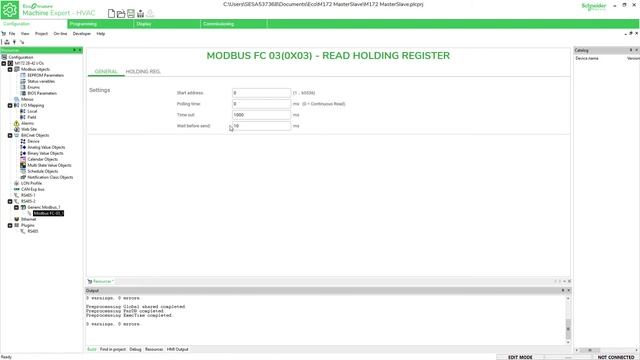The image size is (640, 360).
Task: Click the Time out input field
Action: pos(261,115)
